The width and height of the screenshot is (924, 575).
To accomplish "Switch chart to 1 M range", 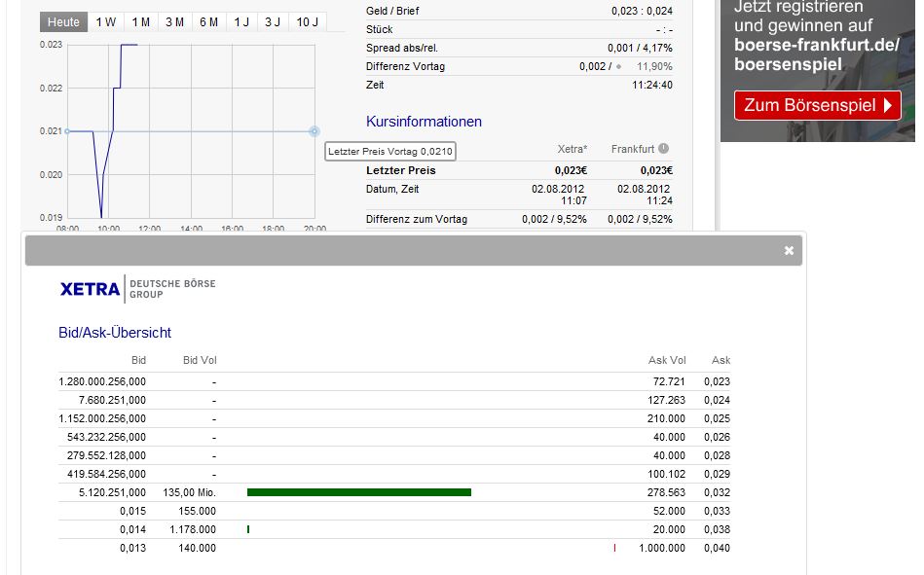I will (x=141, y=21).
